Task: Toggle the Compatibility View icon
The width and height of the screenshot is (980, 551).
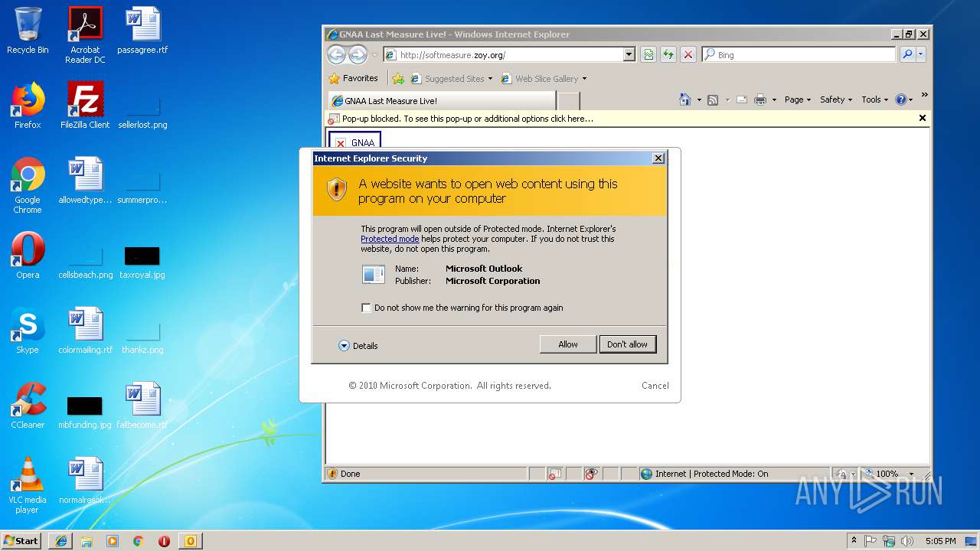Action: tap(648, 55)
